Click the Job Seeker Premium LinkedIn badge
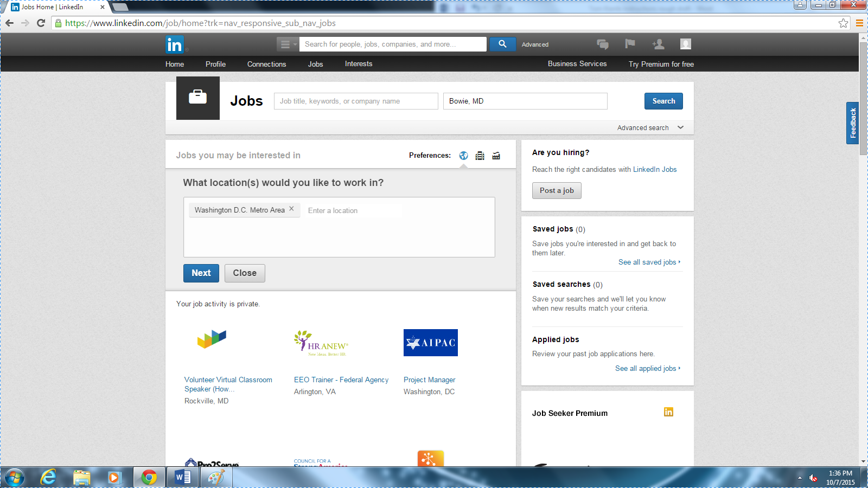Image resolution: width=868 pixels, height=488 pixels. tap(668, 412)
